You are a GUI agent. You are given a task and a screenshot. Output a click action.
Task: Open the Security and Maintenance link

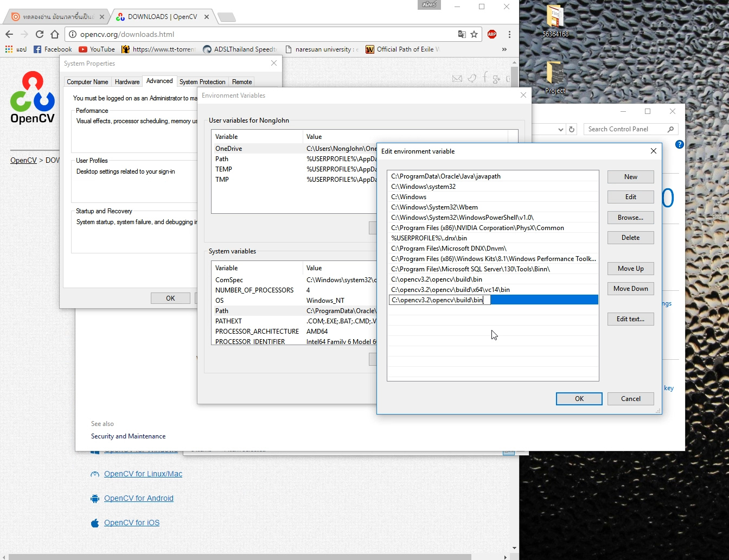point(128,436)
